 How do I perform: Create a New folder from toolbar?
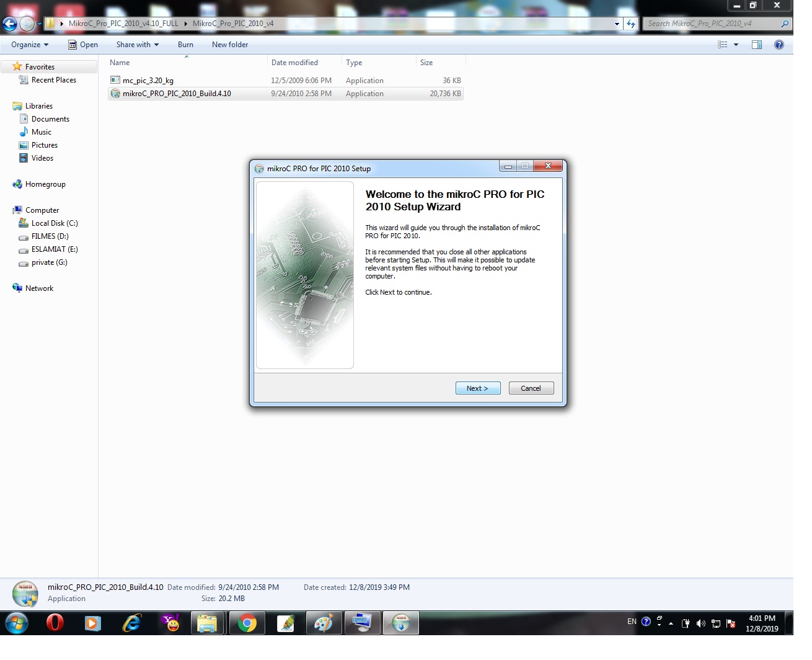pos(230,45)
